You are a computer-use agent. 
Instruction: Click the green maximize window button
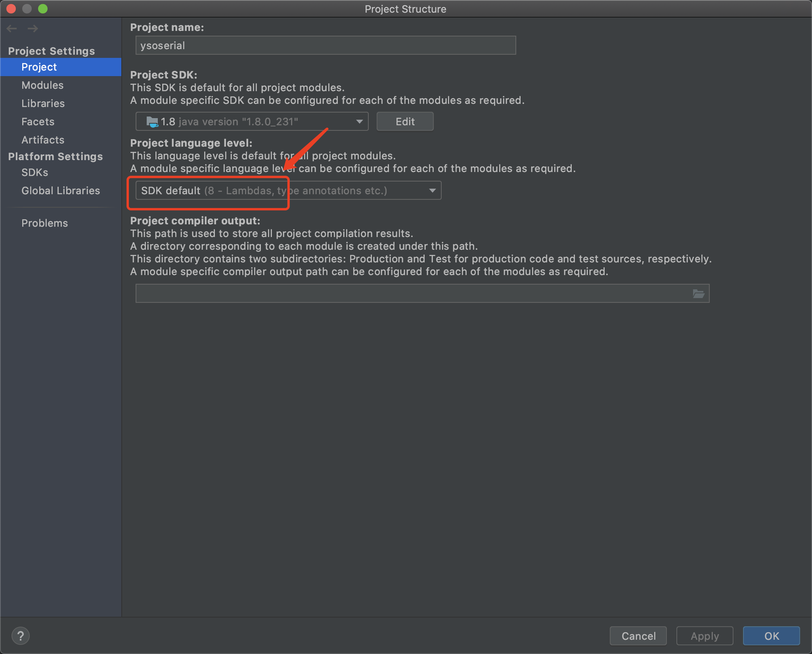pyautogui.click(x=43, y=9)
